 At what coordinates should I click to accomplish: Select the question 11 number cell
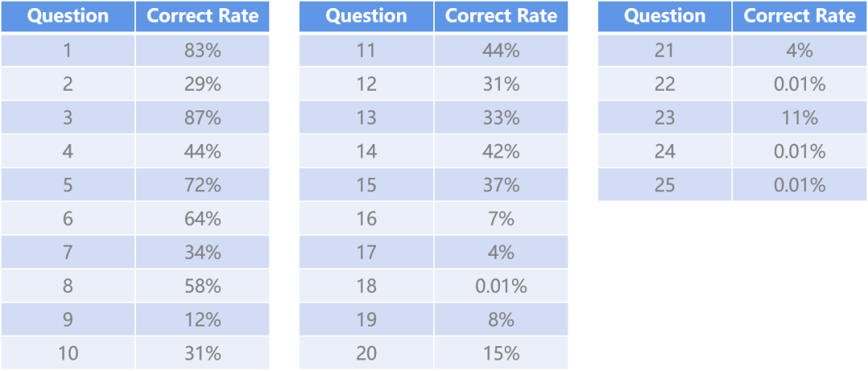[x=366, y=51]
